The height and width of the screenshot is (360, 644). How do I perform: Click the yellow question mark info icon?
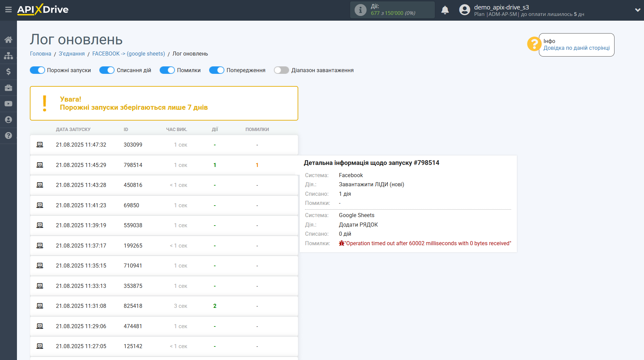(534, 44)
